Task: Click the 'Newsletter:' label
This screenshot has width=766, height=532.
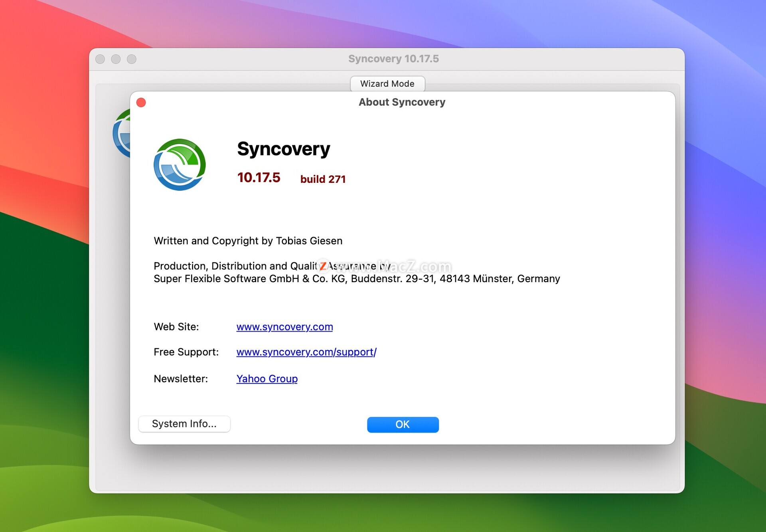Action: [181, 378]
